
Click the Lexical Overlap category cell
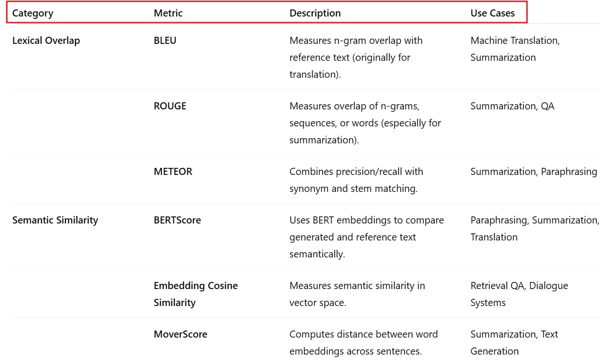coord(46,41)
